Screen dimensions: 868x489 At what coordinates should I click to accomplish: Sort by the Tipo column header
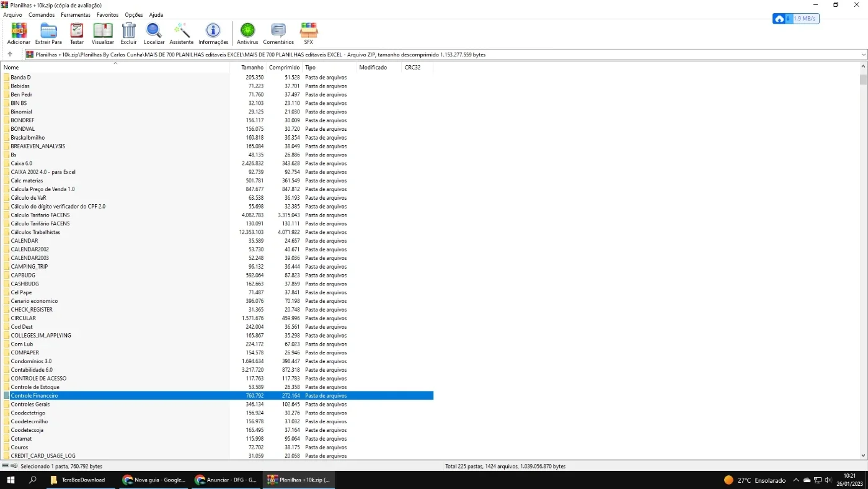click(330, 67)
